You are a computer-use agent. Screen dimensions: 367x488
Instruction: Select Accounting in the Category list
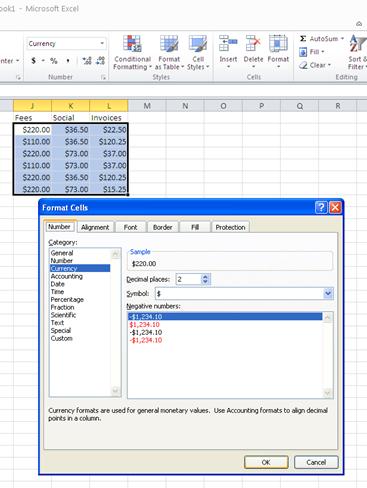tap(67, 276)
